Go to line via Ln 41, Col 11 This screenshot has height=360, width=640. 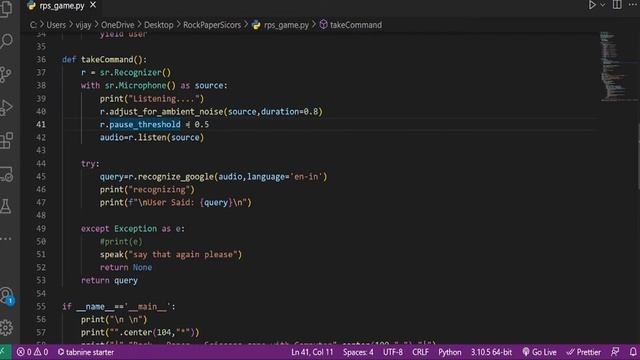(x=312, y=352)
